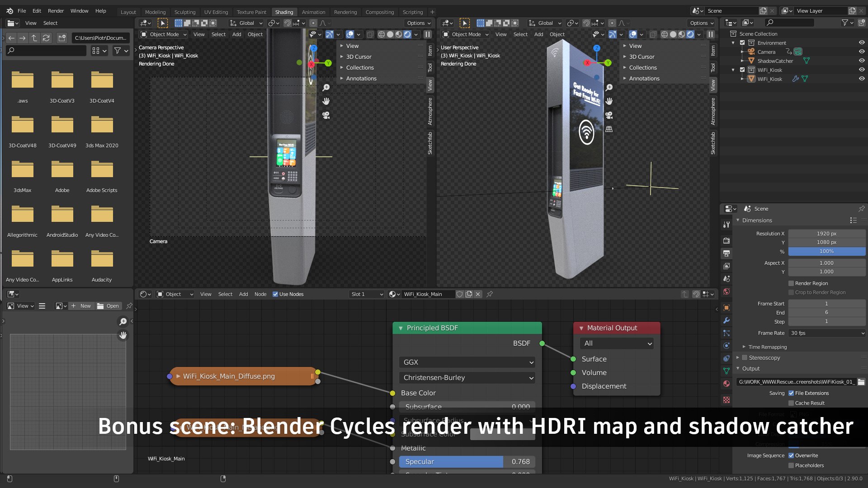
Task: Adjust resolution percentage 100% slider
Action: [x=827, y=251]
